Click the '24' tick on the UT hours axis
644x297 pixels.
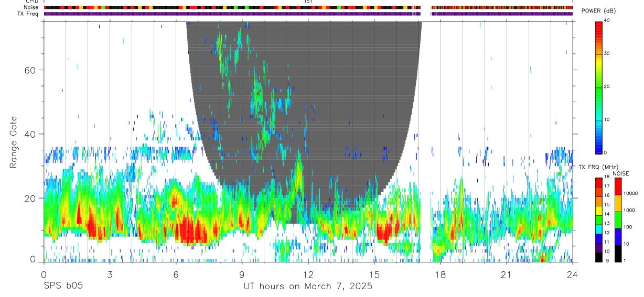pyautogui.click(x=572, y=275)
